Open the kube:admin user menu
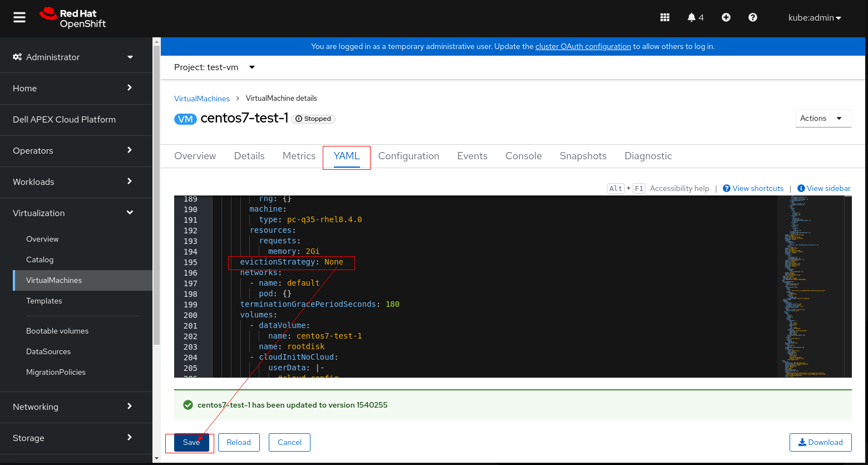 815,18
